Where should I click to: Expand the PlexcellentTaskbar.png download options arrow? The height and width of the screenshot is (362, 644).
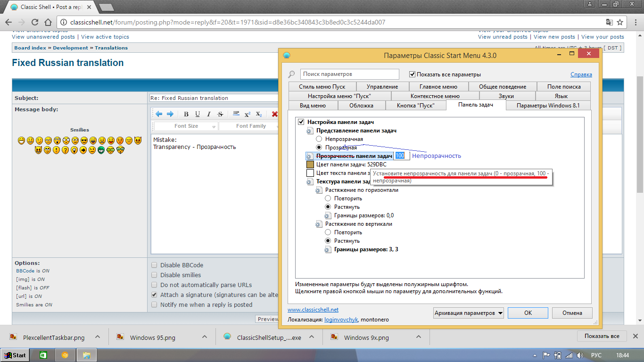point(98,337)
